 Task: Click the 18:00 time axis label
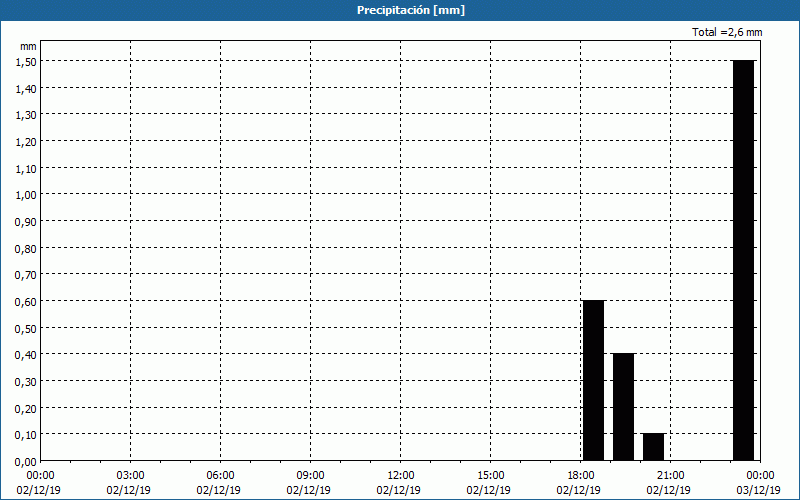pos(581,476)
